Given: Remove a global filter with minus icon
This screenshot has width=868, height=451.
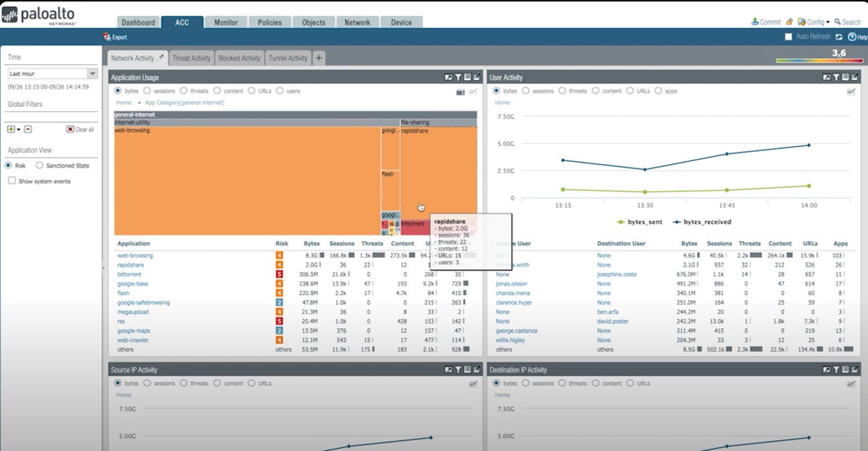Looking at the screenshot, I should (27, 129).
